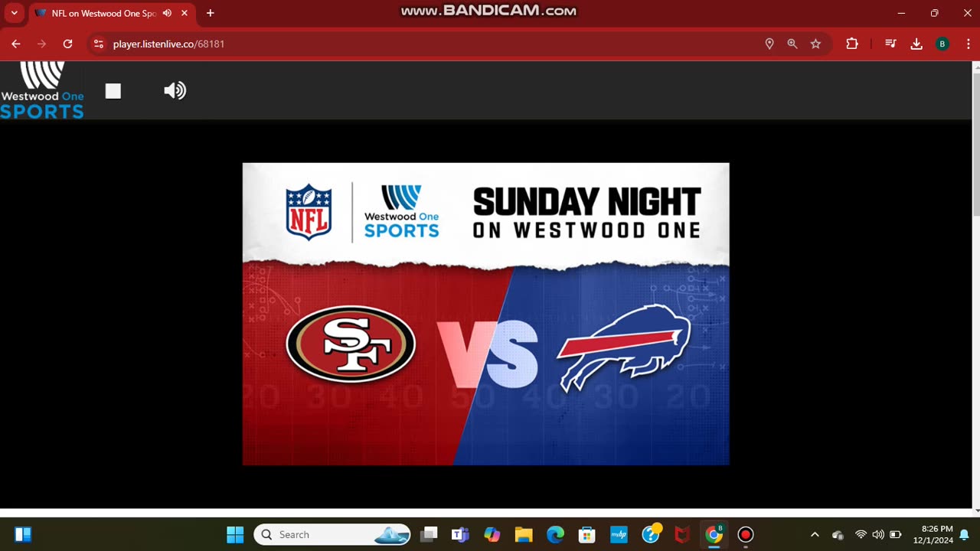Expand the hidden system tray icons
The image size is (980, 551).
815,534
